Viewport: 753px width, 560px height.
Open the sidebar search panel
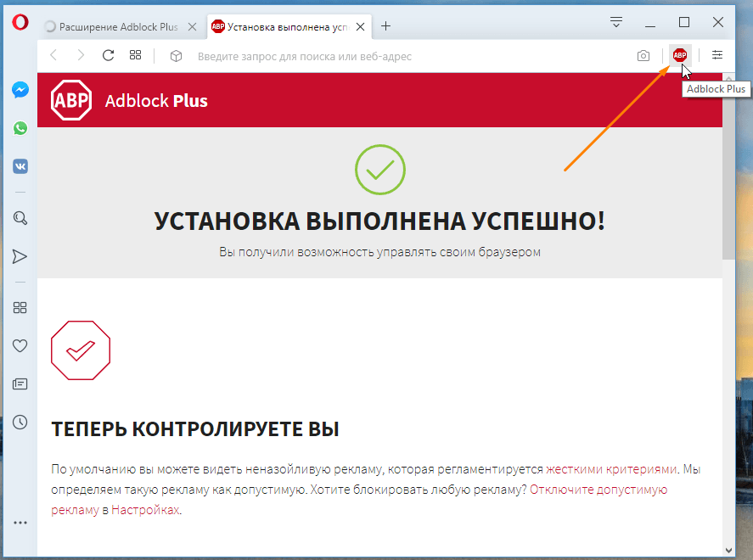[20, 218]
